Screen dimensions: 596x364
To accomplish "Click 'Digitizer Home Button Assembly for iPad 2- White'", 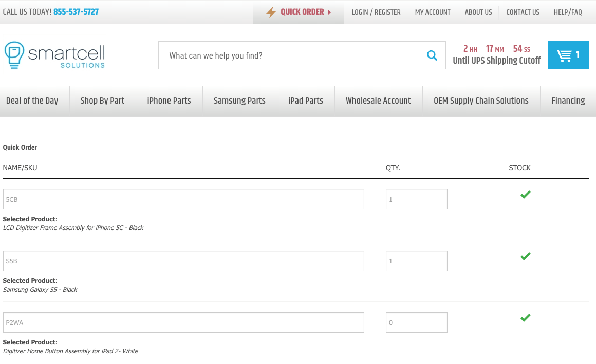I will 70,351.
